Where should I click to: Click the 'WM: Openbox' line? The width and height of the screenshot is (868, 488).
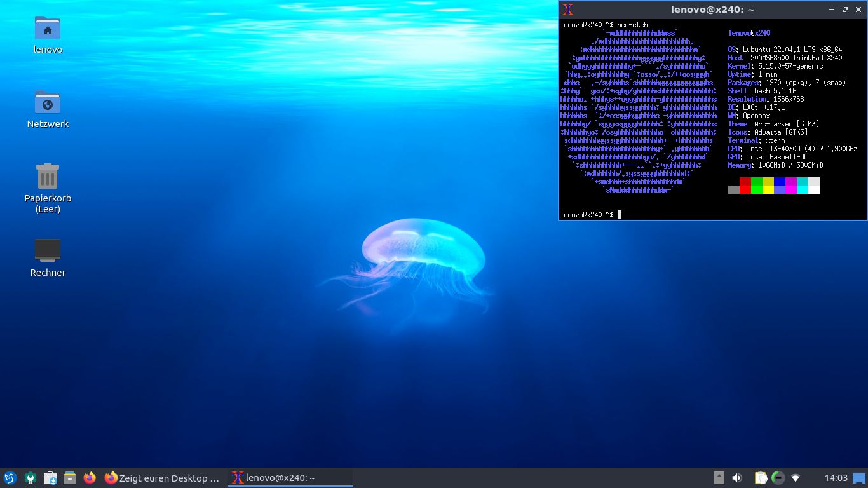click(749, 116)
